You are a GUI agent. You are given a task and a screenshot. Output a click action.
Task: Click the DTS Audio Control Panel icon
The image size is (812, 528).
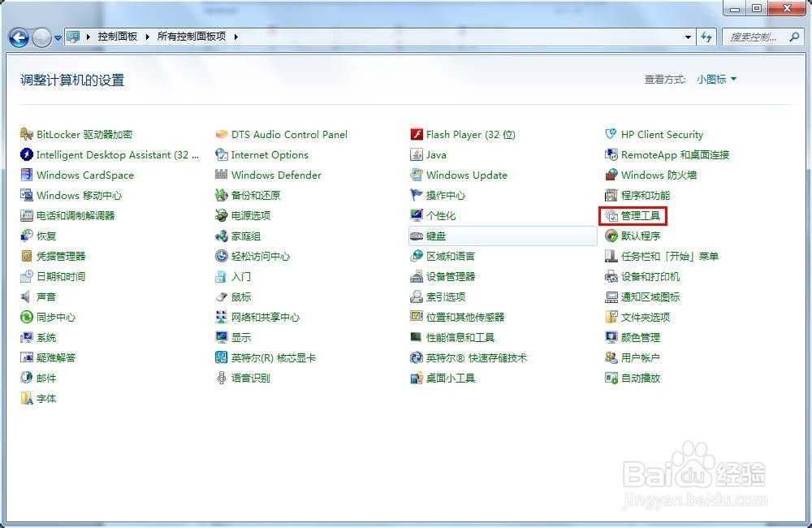click(222, 134)
